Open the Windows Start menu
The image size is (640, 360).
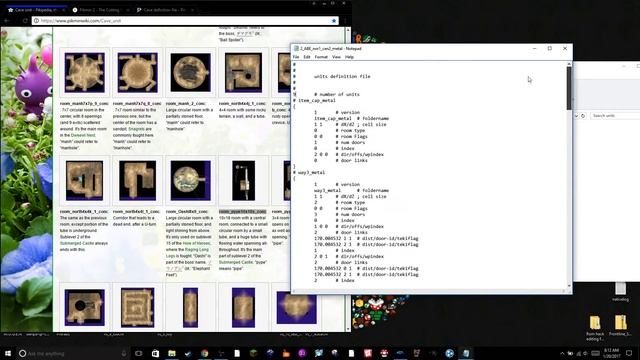pos(7,353)
